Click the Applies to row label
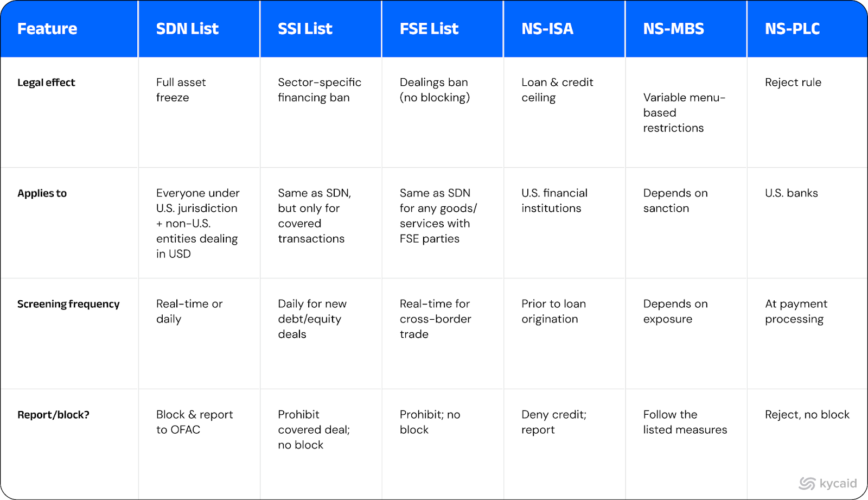This screenshot has height=500, width=868. (x=42, y=193)
